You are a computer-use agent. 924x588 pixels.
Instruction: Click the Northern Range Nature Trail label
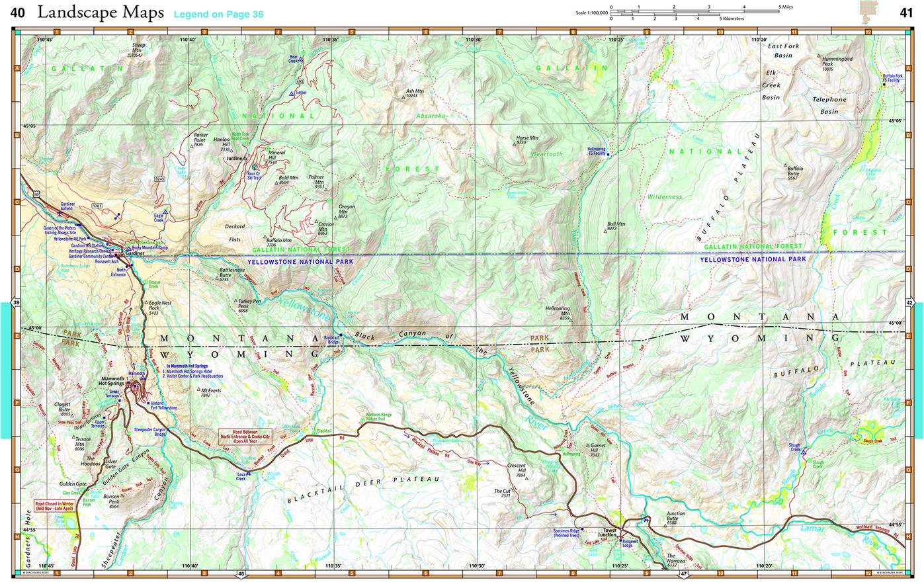(x=380, y=417)
